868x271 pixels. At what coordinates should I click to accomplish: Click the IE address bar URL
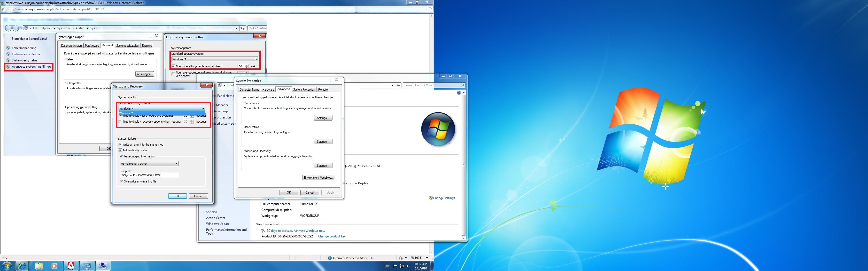56,10
